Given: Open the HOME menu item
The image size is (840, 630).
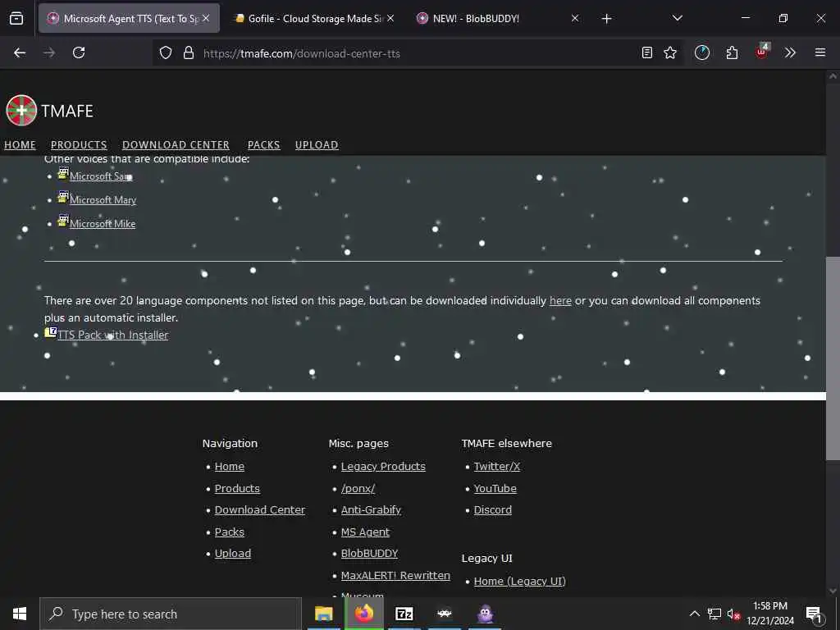Looking at the screenshot, I should 20,144.
